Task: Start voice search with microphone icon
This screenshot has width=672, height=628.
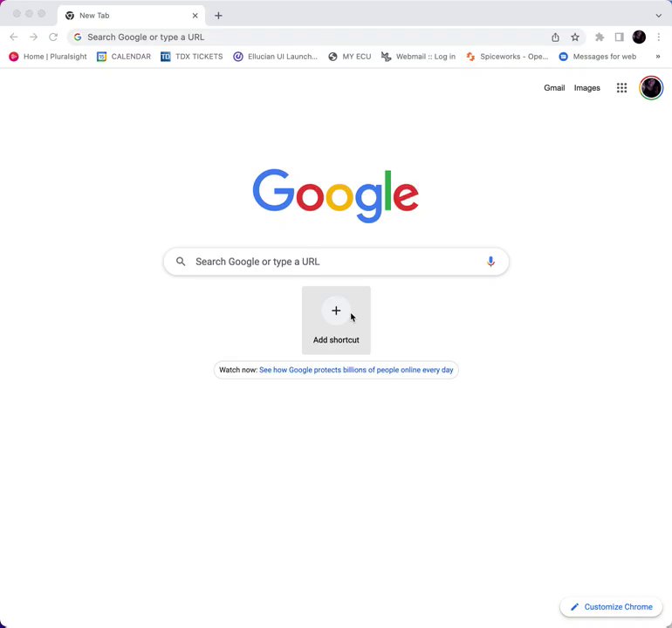Action: pyautogui.click(x=490, y=262)
